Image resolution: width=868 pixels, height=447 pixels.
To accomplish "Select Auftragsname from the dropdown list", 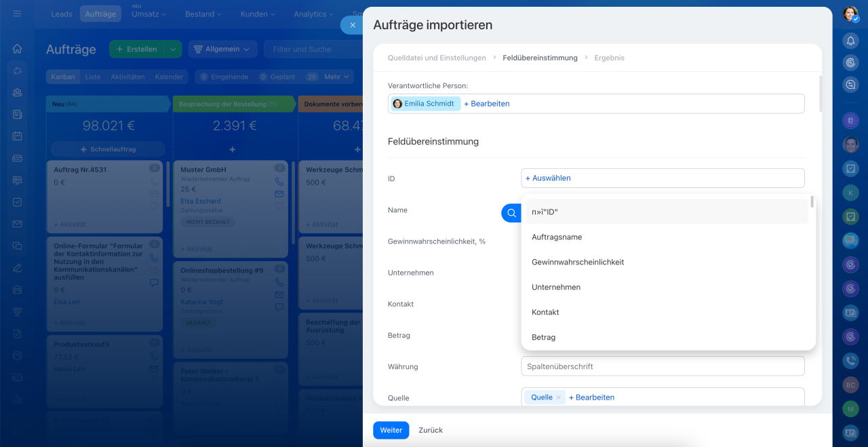I will (557, 237).
